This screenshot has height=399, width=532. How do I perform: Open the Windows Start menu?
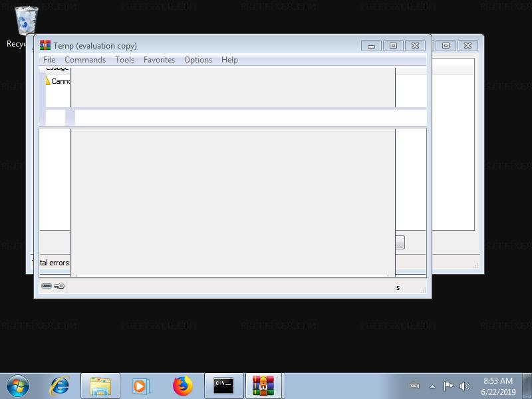pyautogui.click(x=18, y=386)
